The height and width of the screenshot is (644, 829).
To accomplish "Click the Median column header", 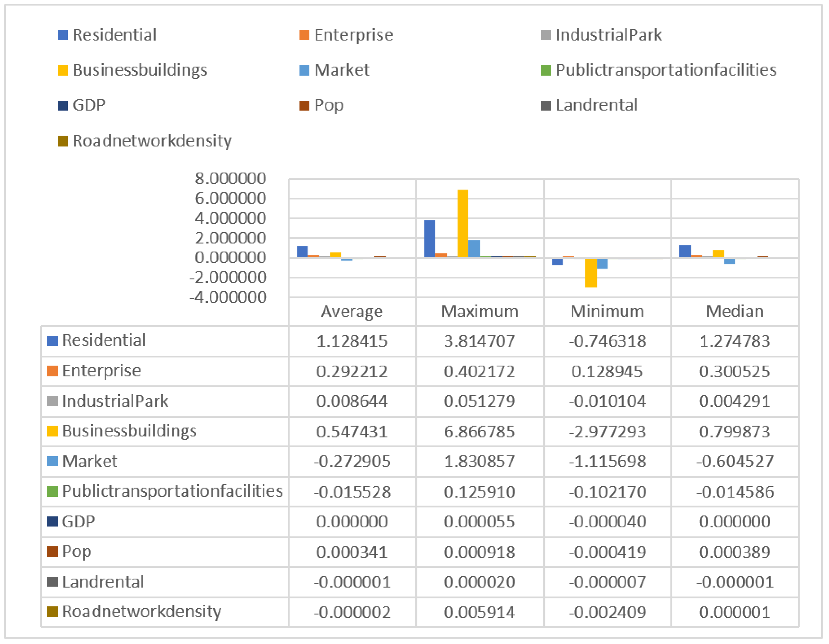I will tap(734, 311).
